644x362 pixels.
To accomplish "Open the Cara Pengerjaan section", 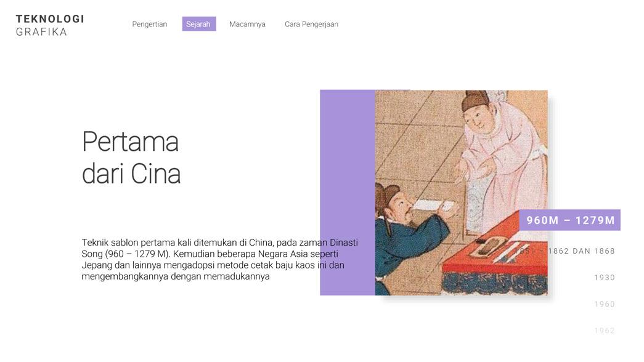I will click(x=311, y=24).
